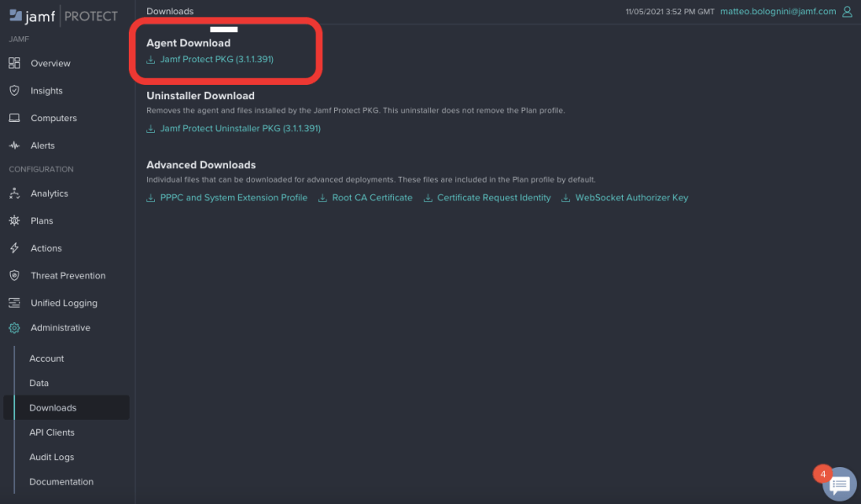Click the Threat Prevention shield icon

point(14,276)
